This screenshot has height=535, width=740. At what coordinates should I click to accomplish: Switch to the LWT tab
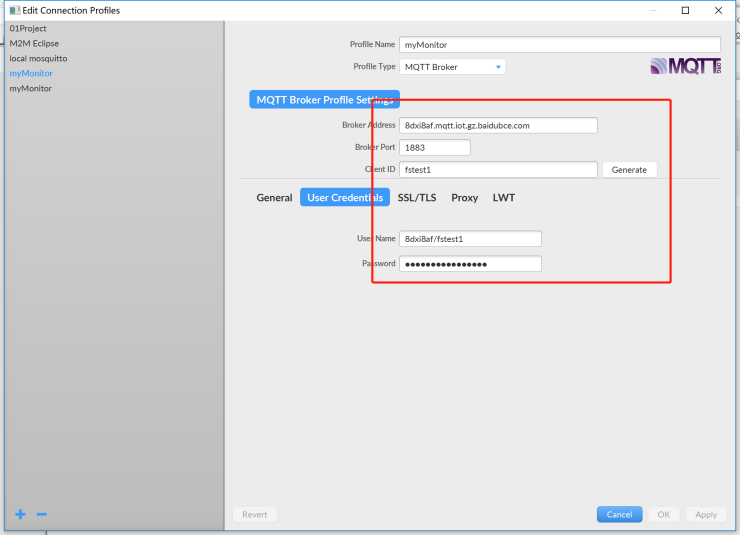504,198
